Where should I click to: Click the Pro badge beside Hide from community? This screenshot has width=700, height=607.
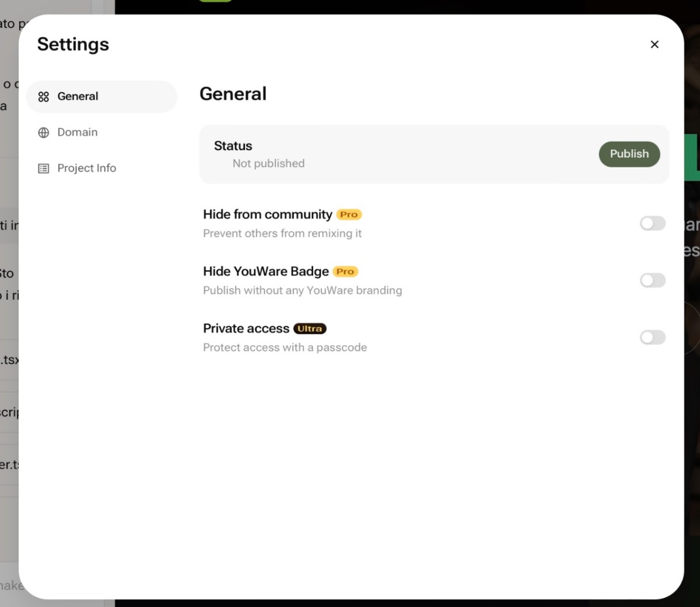point(349,215)
